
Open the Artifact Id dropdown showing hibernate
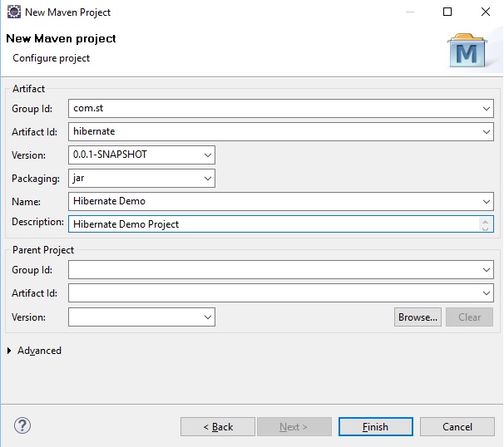click(x=487, y=131)
